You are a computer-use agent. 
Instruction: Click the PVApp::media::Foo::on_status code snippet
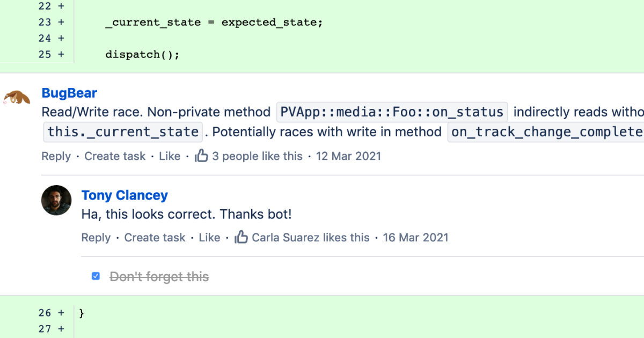[392, 112]
